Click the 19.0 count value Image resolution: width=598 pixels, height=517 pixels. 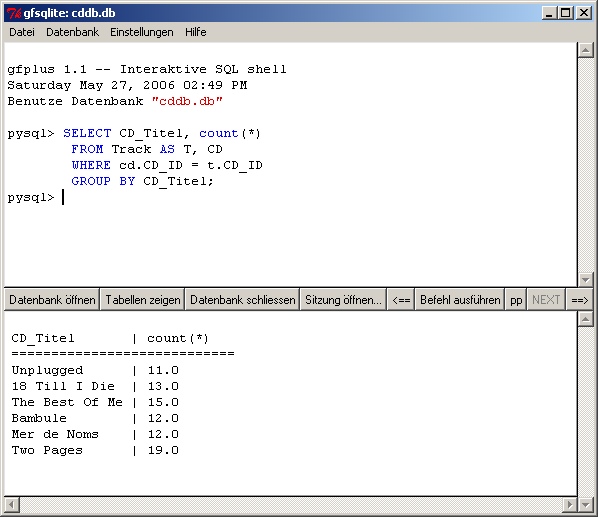(163, 450)
